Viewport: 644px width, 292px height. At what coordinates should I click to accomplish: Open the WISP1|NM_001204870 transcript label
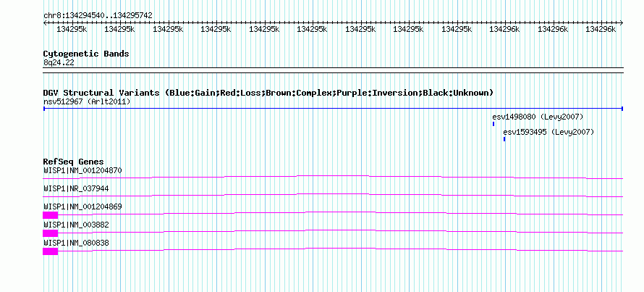(x=82, y=170)
